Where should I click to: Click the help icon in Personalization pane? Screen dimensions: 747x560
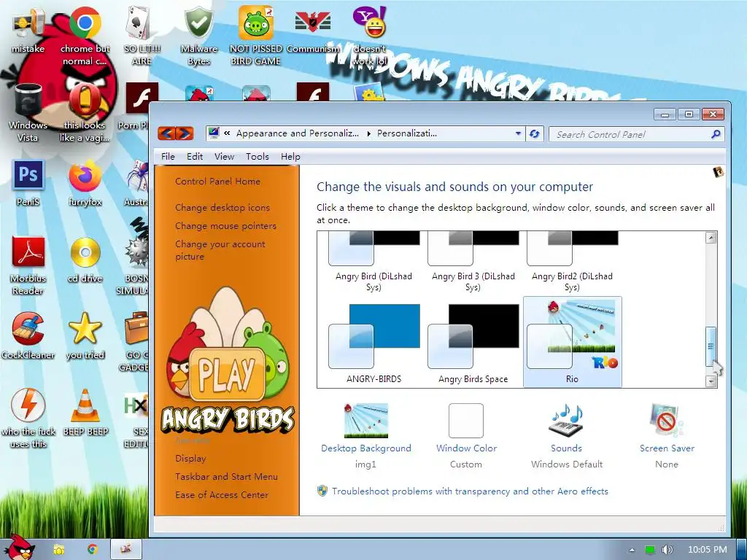(718, 172)
